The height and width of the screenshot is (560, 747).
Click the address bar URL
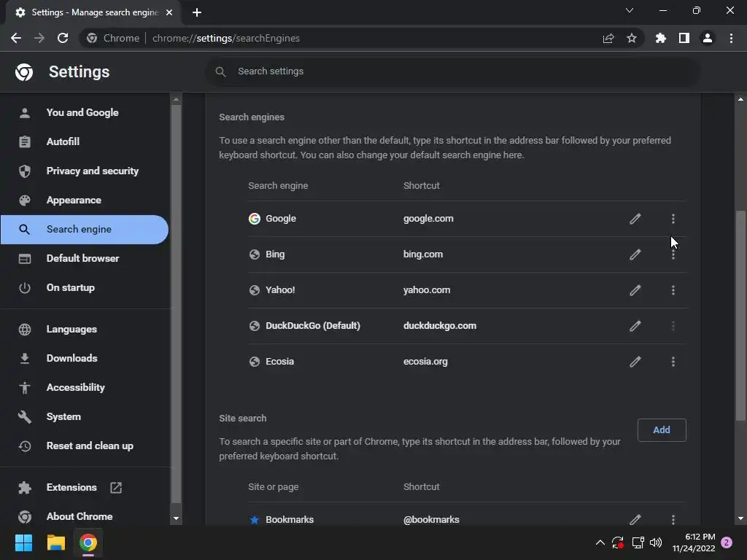226,38
